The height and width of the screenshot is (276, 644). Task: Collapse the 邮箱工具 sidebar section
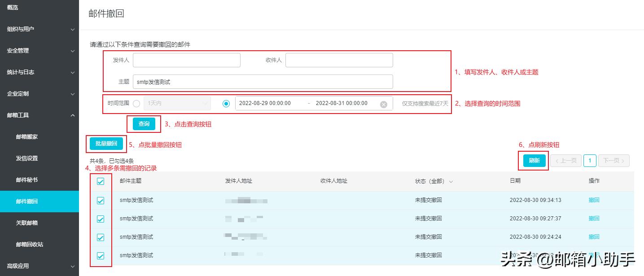39,115
